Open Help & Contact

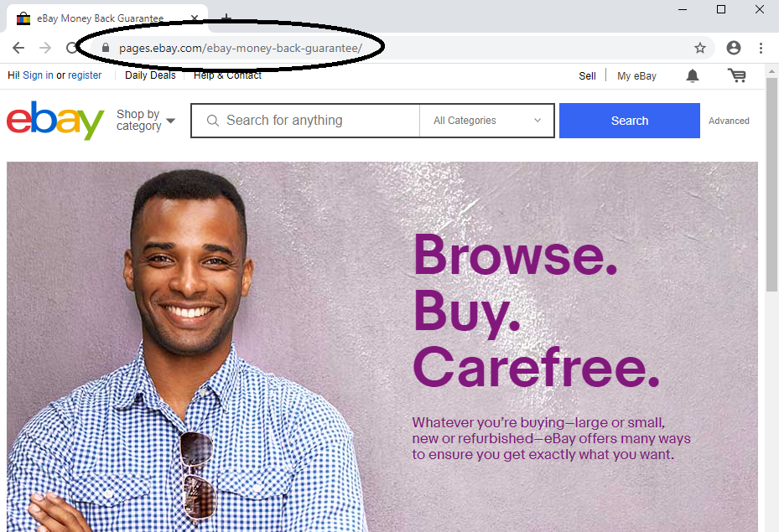click(227, 75)
